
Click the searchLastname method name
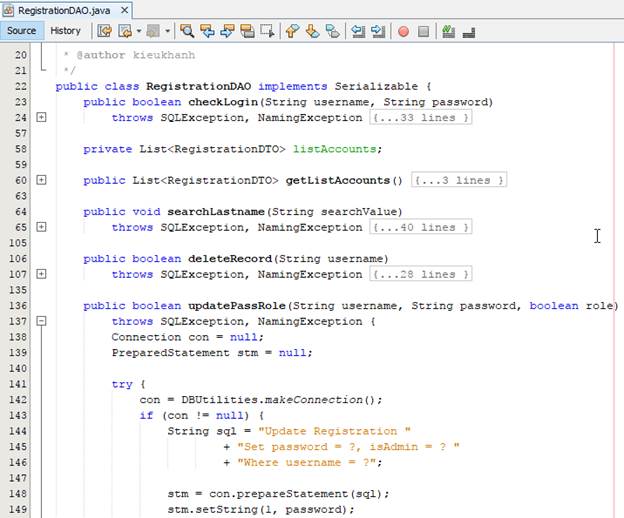coord(216,212)
